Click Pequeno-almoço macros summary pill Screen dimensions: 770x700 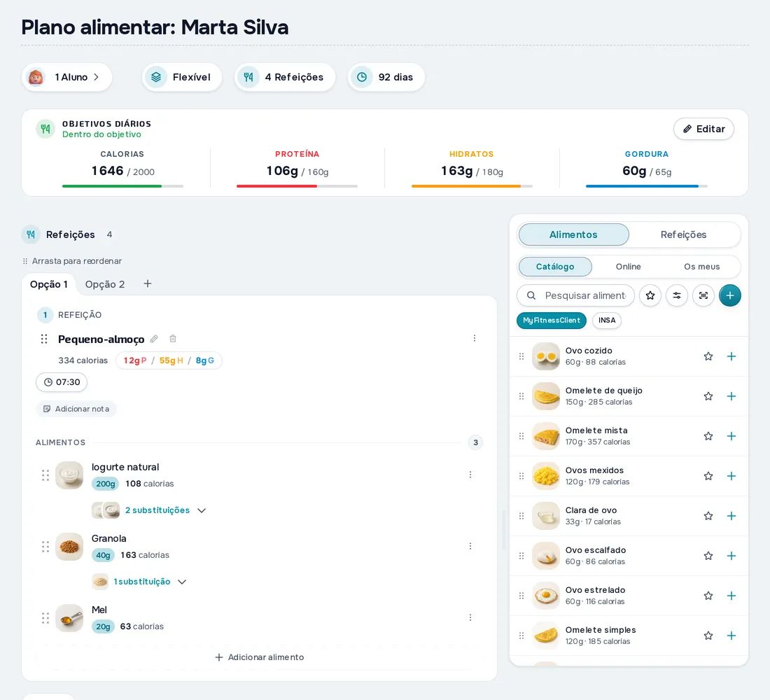tap(169, 360)
